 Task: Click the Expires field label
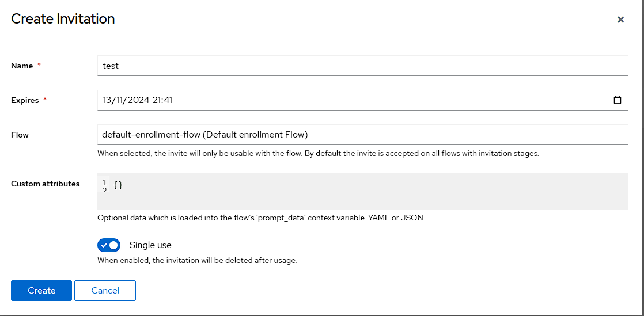(x=25, y=100)
